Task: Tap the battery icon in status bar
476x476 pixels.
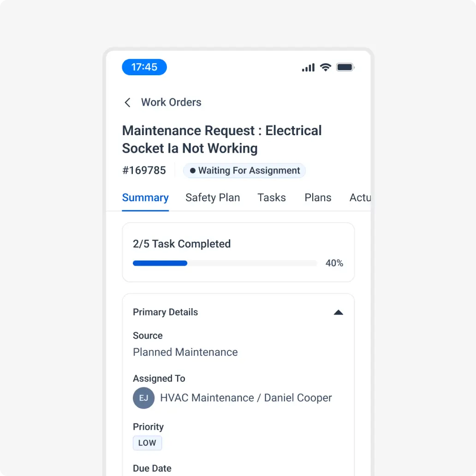Action: pos(345,67)
